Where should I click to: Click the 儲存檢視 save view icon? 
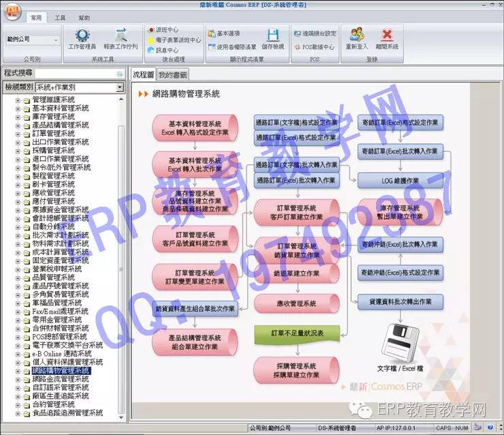[272, 39]
